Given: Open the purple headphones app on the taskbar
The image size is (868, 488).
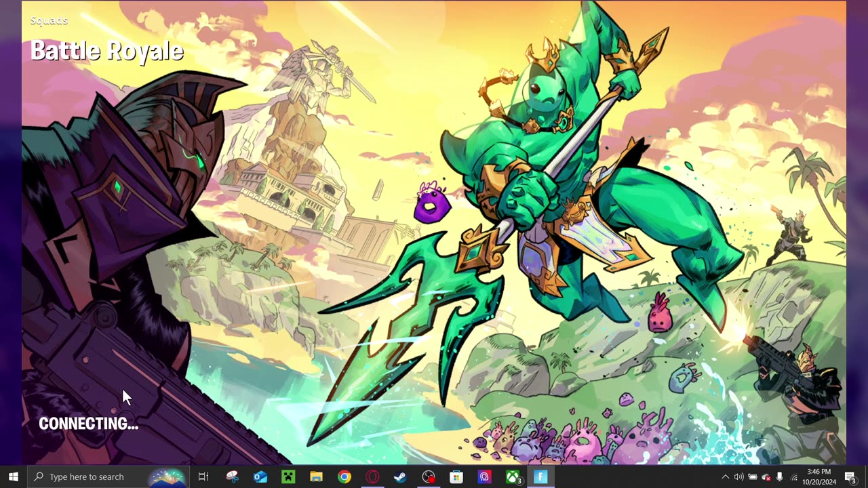Looking at the screenshot, I should tap(484, 476).
